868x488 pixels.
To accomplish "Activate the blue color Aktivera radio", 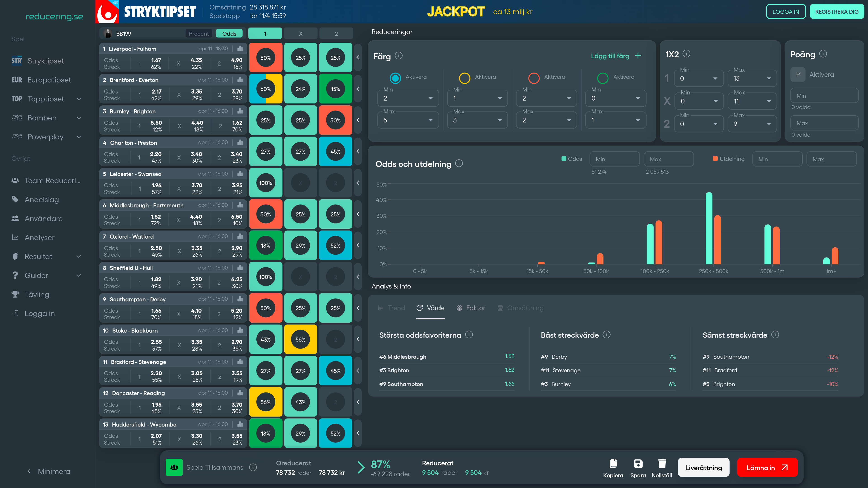I will pos(395,78).
